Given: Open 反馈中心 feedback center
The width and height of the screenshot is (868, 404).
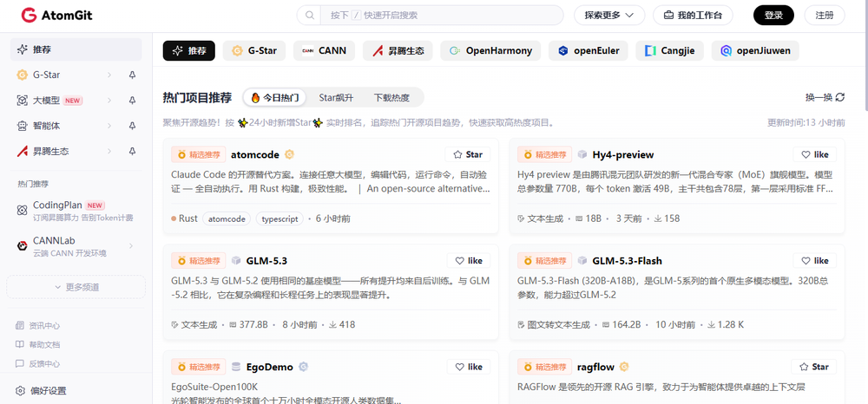Looking at the screenshot, I should [37, 363].
